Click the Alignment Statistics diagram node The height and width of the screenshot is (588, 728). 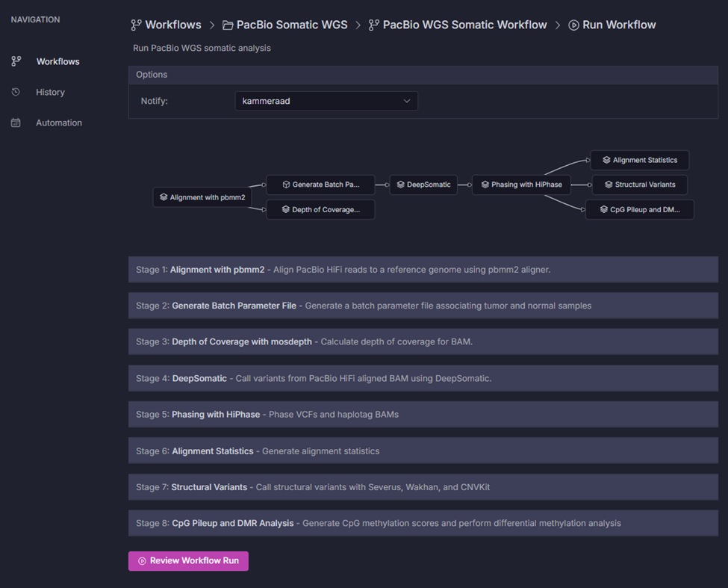[x=639, y=160]
